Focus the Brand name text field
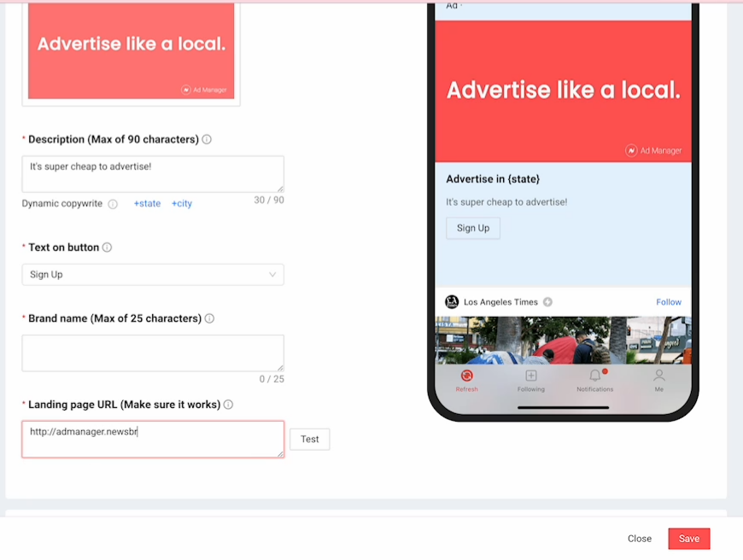Screen dimensions: 743x560 coord(153,353)
